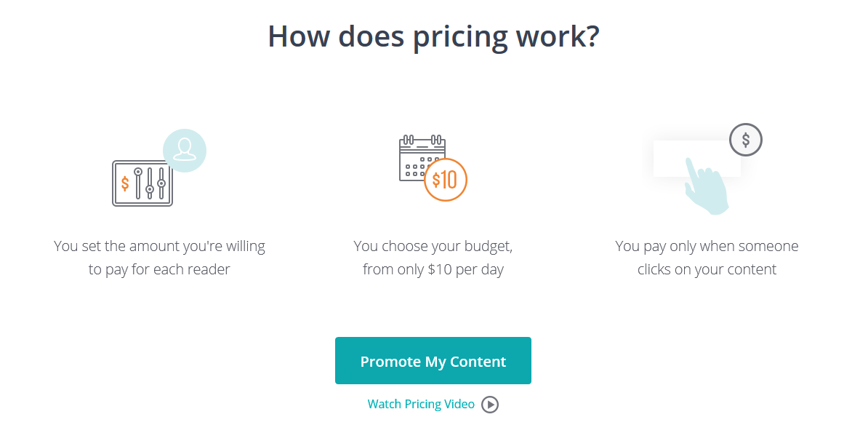Click the 'You pay only when someone' text

click(707, 246)
